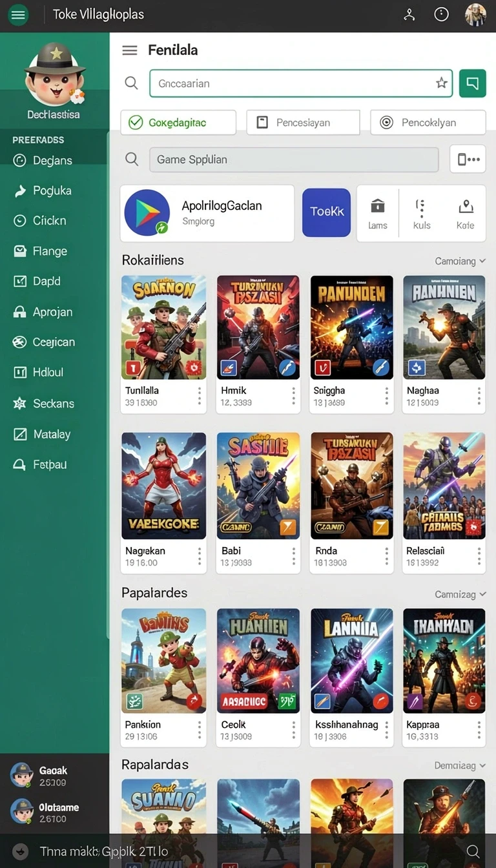Screen dimensions: 496x868
Task: Click the circular info icon in title bar
Action: pos(442,14)
